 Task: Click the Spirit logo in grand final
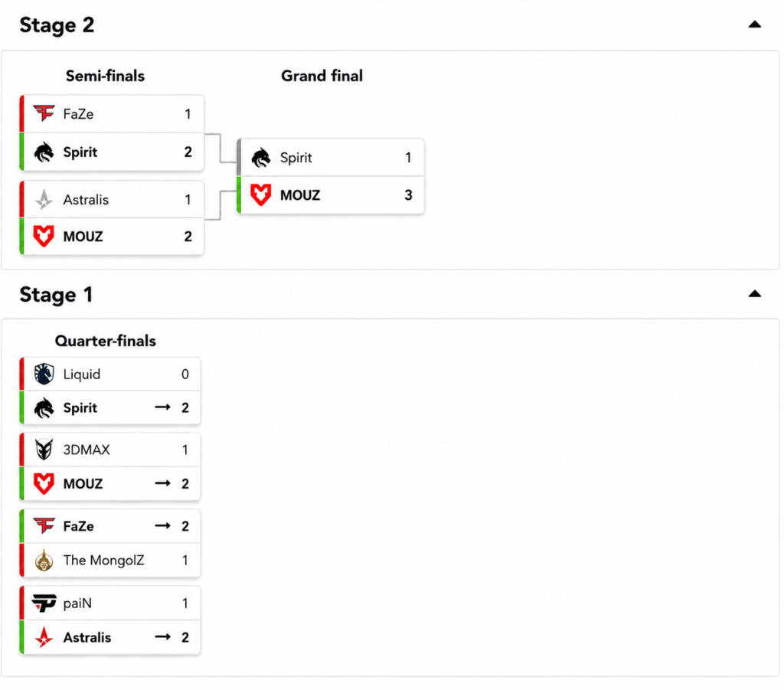(x=260, y=158)
